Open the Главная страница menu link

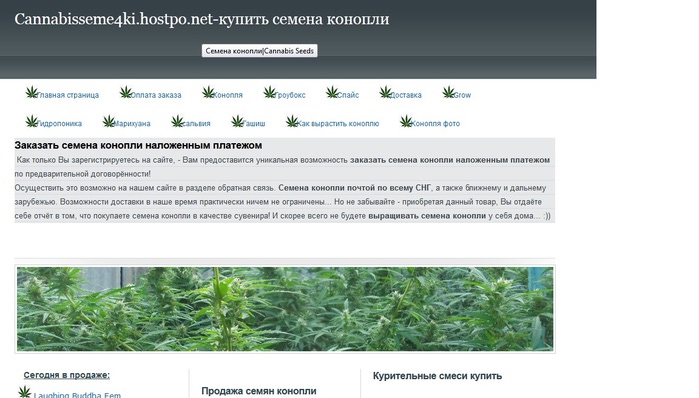[68, 95]
